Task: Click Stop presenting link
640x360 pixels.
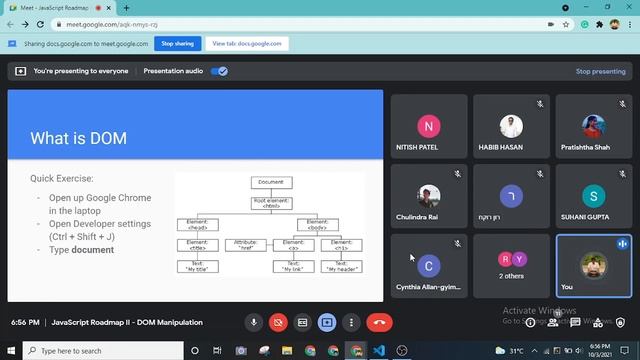Action: click(600, 71)
